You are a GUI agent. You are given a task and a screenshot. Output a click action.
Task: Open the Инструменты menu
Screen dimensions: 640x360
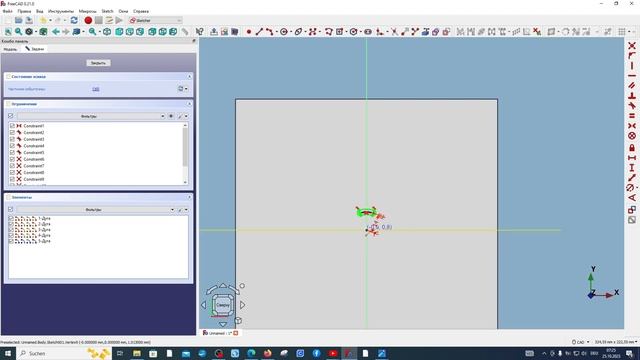tap(61, 11)
